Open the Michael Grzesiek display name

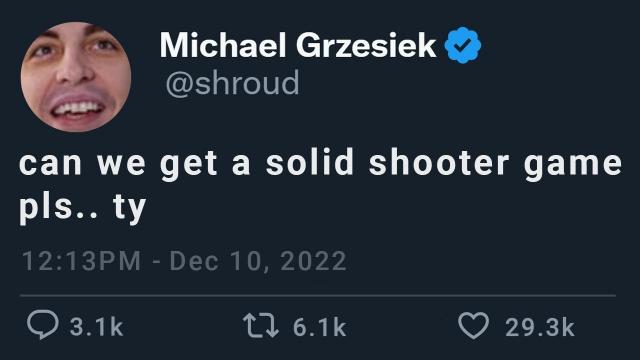click(298, 45)
